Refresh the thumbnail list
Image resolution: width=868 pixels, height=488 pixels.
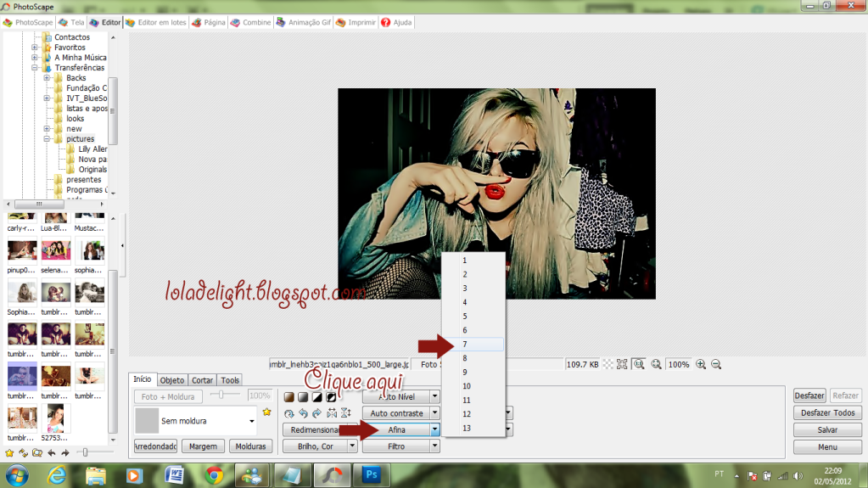click(x=23, y=452)
